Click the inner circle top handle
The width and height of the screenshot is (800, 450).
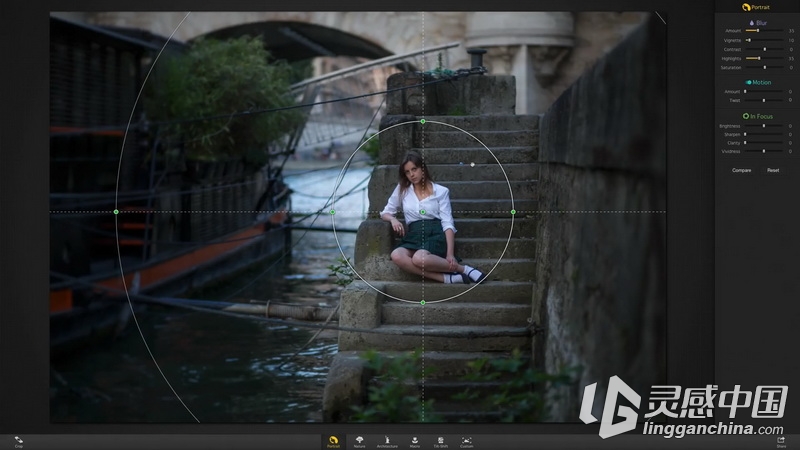tap(422, 121)
